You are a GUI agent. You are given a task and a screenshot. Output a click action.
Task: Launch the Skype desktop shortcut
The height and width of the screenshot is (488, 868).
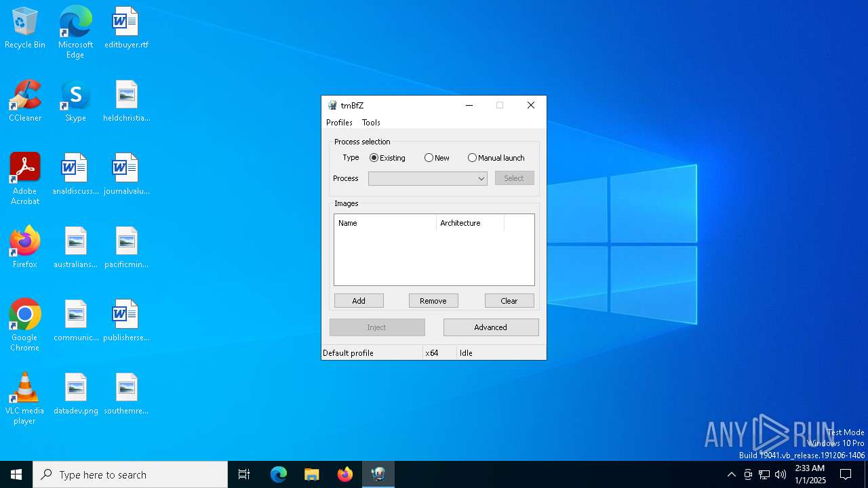(75, 102)
